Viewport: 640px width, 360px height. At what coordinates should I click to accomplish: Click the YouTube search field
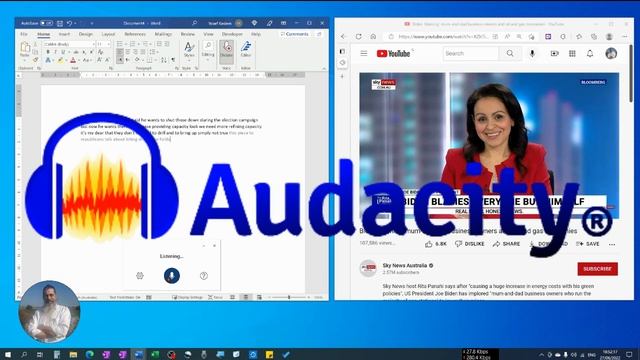(471, 53)
